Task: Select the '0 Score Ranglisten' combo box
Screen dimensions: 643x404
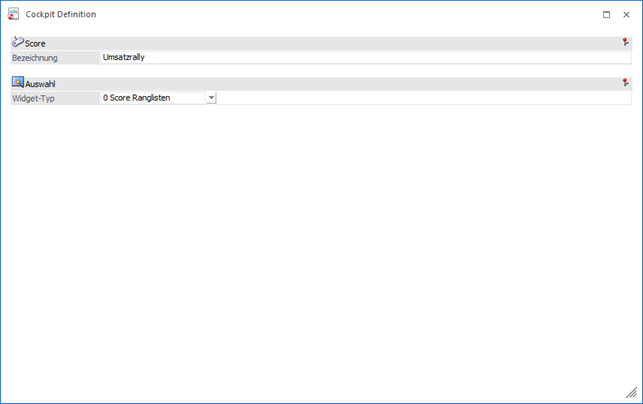Action: pos(152,98)
